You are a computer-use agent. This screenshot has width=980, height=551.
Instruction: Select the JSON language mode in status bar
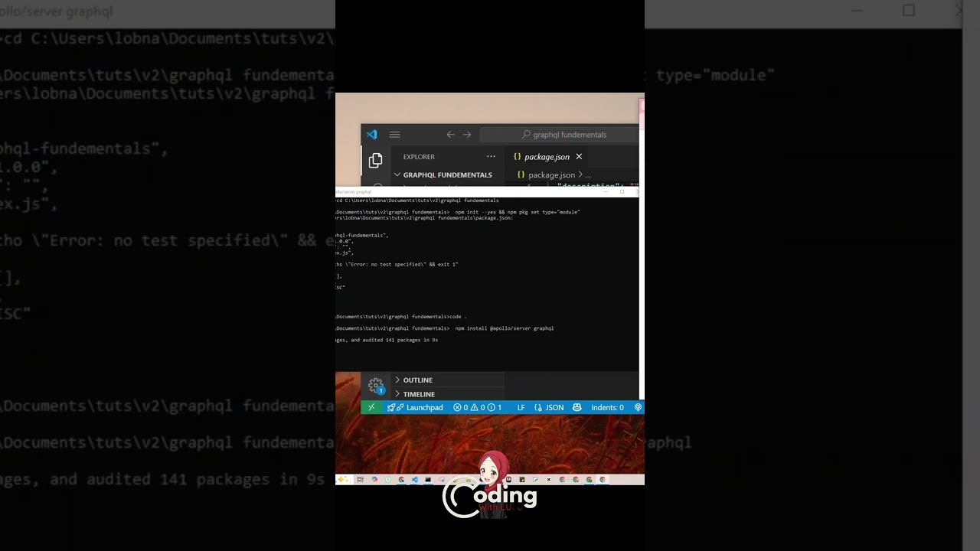click(549, 408)
